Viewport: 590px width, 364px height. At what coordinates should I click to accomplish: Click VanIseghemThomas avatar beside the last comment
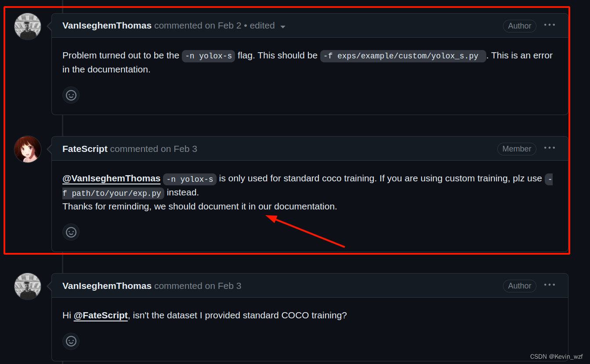(x=28, y=286)
